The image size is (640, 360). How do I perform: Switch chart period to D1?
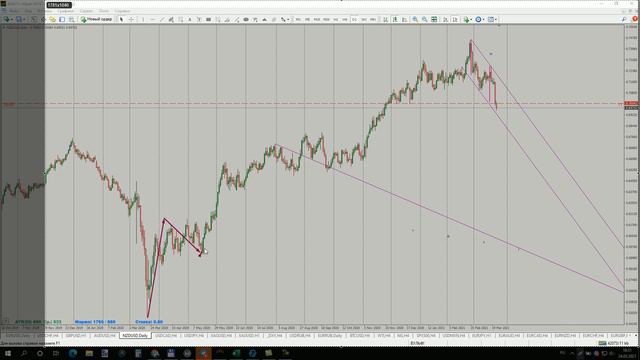[354, 19]
